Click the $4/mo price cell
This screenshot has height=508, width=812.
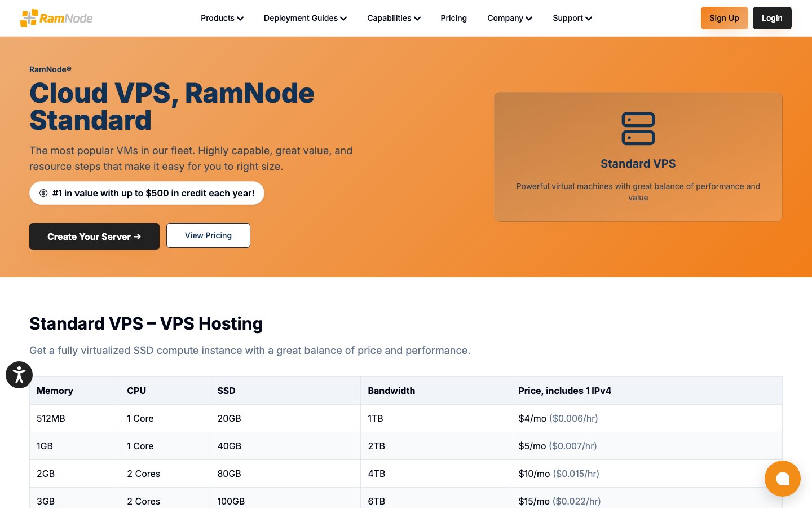[647, 418]
